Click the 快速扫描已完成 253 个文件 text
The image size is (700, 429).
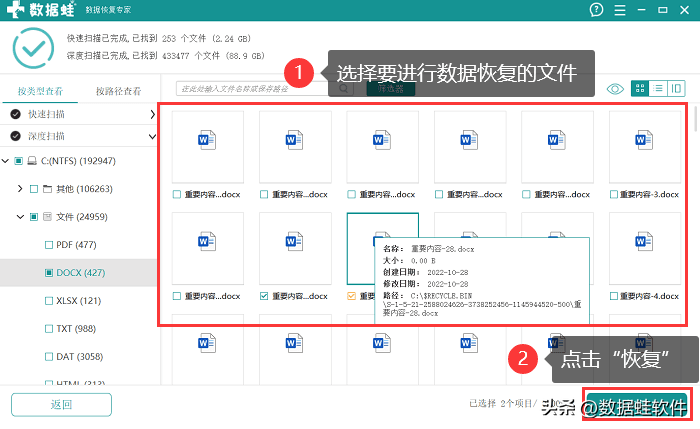(x=159, y=38)
